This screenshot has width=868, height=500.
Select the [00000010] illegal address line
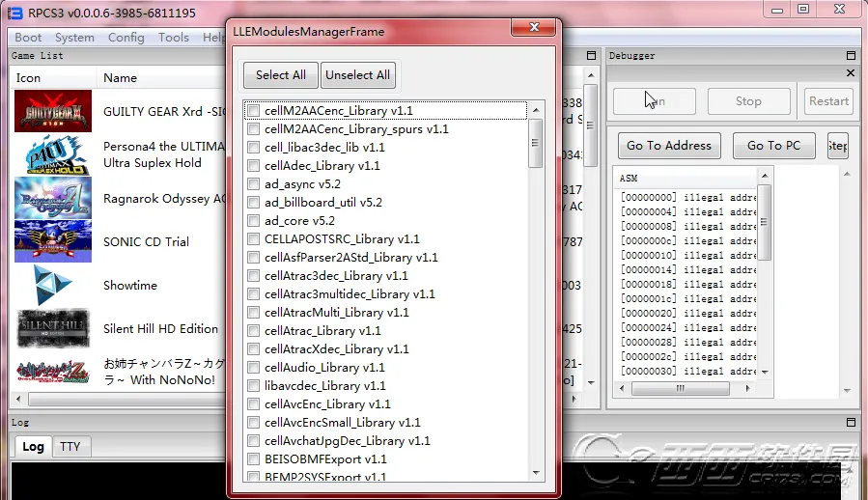coord(688,255)
